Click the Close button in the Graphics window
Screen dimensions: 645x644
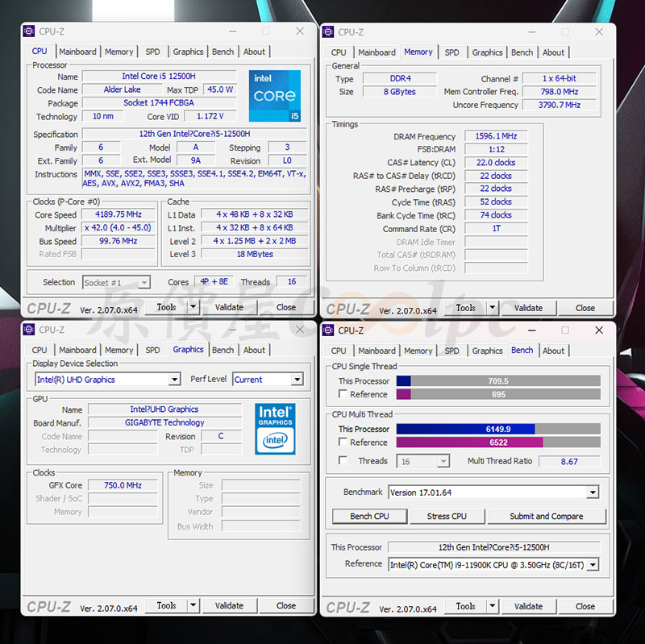286,606
